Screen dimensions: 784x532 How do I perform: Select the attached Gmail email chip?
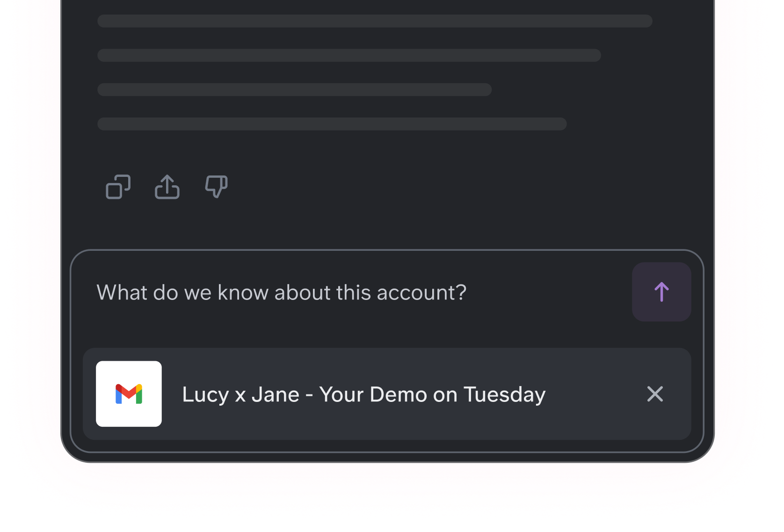pyautogui.click(x=387, y=394)
